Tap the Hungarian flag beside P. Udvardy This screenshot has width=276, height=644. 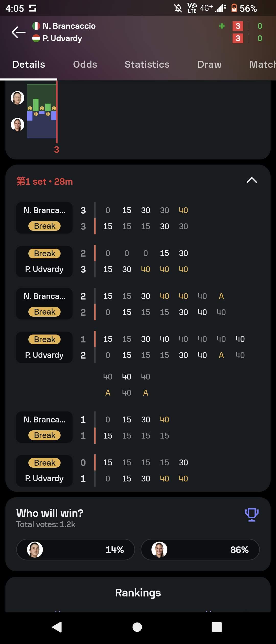[36, 38]
